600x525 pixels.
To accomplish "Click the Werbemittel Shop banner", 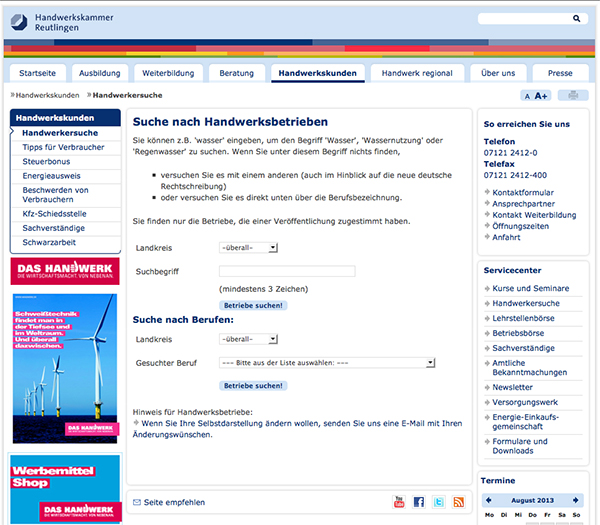I will pos(64,488).
